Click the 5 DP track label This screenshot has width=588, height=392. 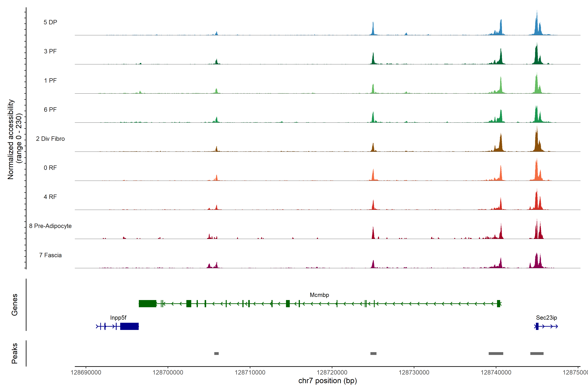(x=50, y=22)
